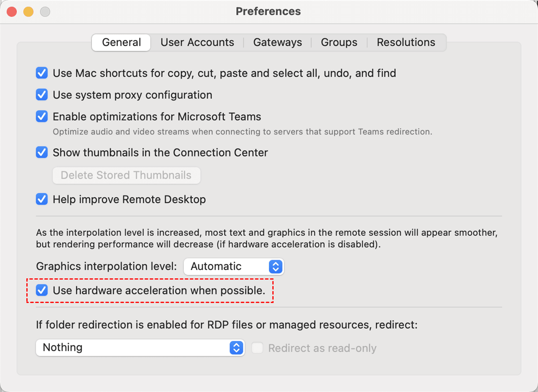Select the General tab

(x=121, y=43)
